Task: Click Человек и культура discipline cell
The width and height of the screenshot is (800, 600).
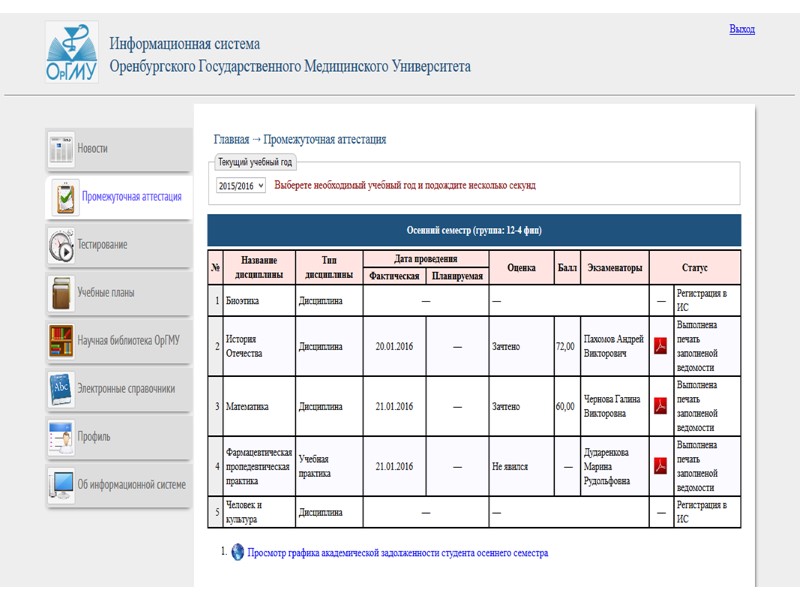Action: click(259, 512)
